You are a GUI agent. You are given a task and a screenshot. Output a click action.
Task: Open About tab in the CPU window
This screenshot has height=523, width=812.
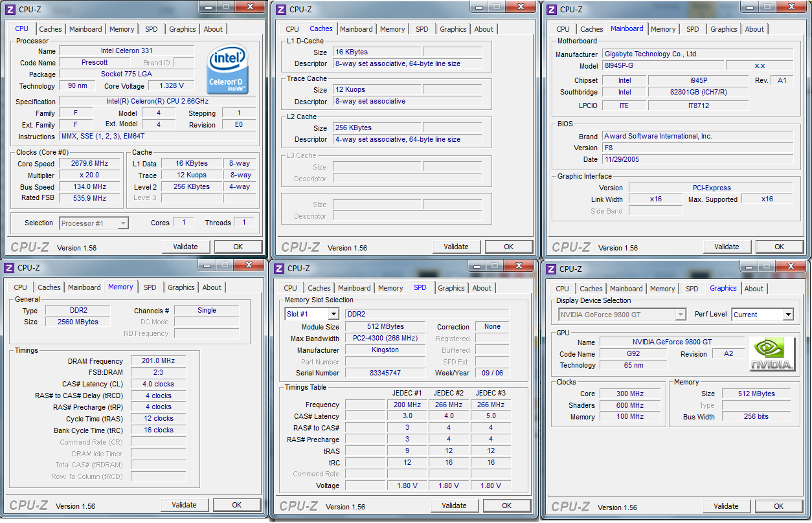pyautogui.click(x=213, y=29)
